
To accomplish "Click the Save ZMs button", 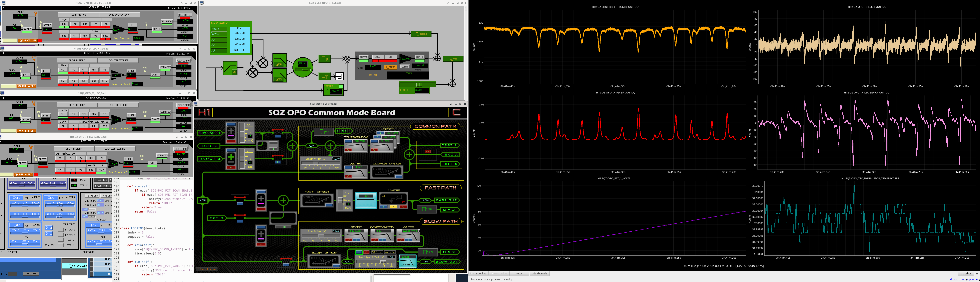I will (92, 196).
